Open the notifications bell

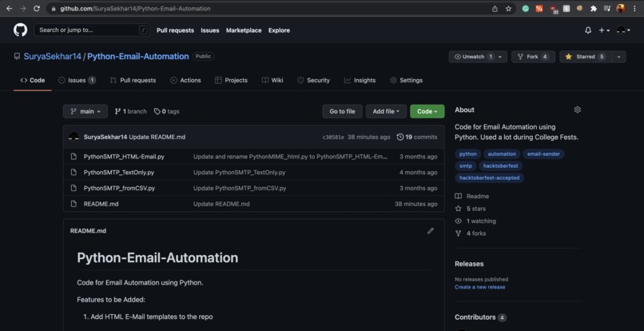pos(588,30)
